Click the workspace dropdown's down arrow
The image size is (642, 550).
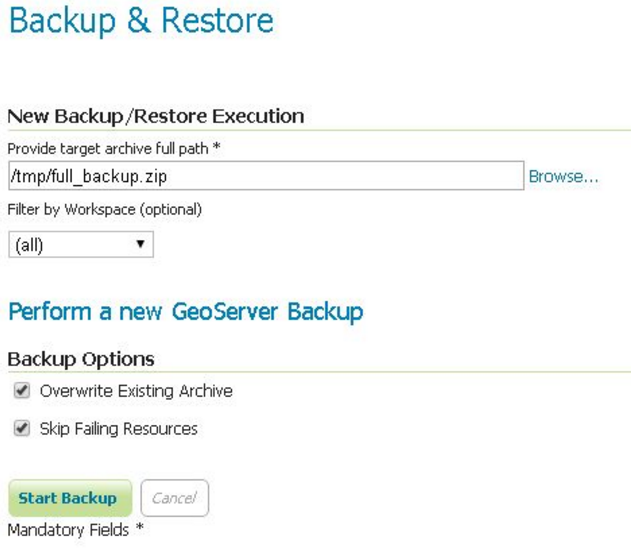pos(140,244)
